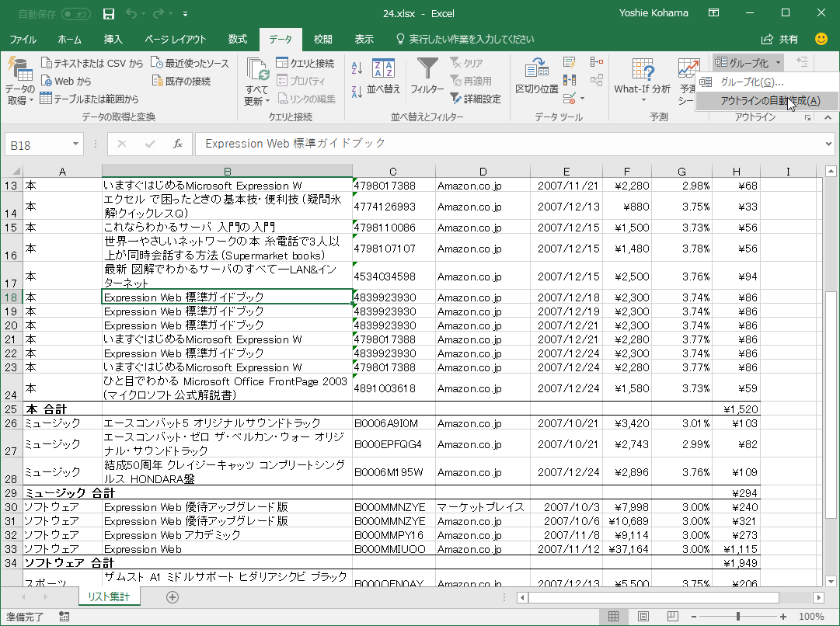Add a new sheet with the plus button
The height and width of the screenshot is (626, 840).
coord(173,597)
